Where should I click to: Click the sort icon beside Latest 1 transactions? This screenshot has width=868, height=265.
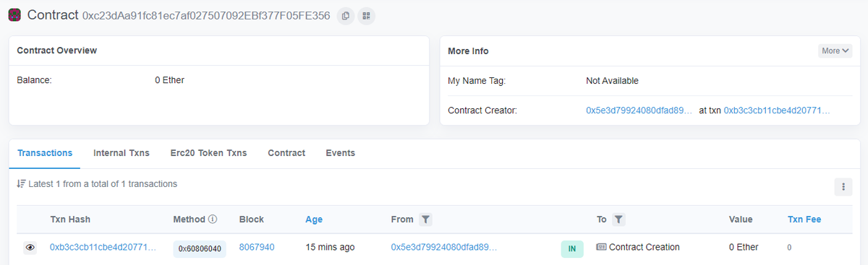click(x=21, y=184)
